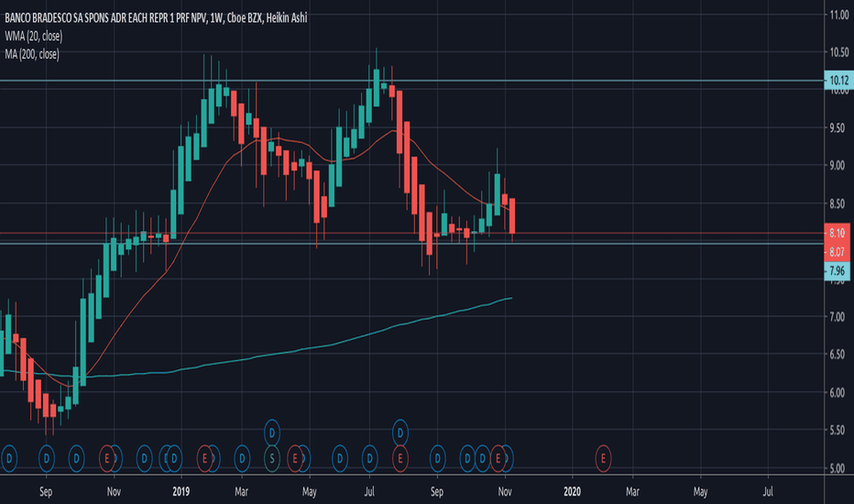Click the May label after 2020
Image resolution: width=854 pixels, height=504 pixels.
(x=700, y=491)
